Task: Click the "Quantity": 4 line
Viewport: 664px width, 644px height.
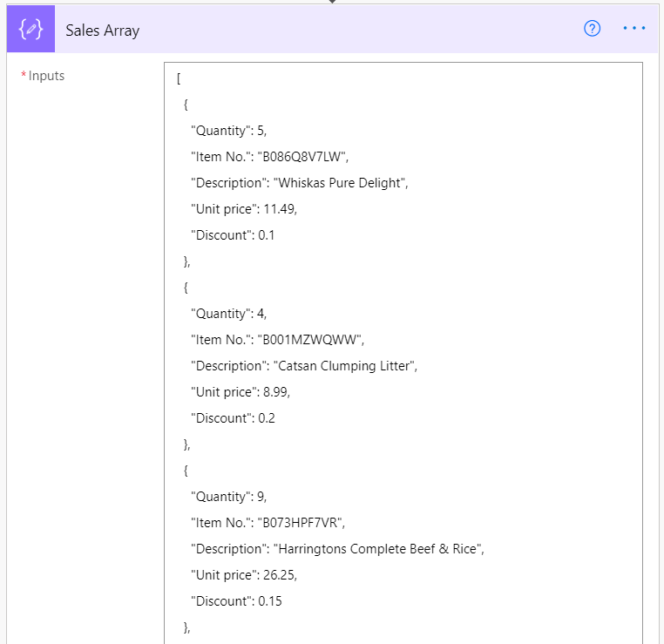Action: tap(229, 314)
